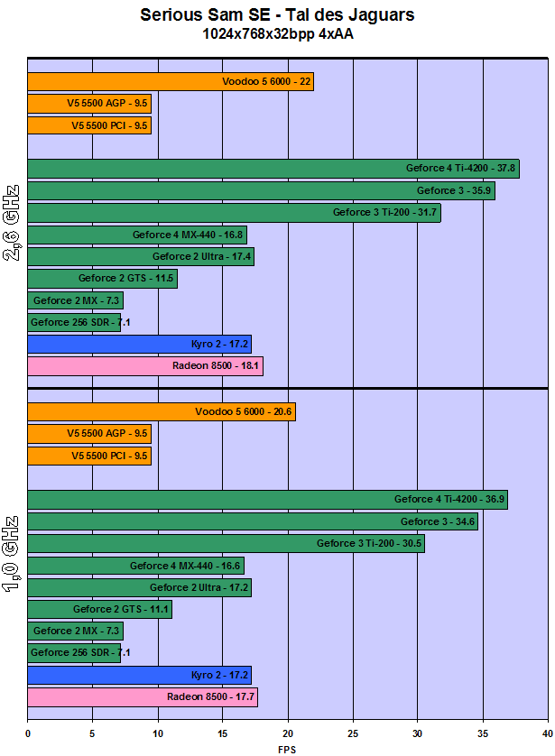Image resolution: width=555 pixels, height=756 pixels.
Task: Click the Geforce 2 GTS - 11.1 bar
Action: pyautogui.click(x=99, y=610)
